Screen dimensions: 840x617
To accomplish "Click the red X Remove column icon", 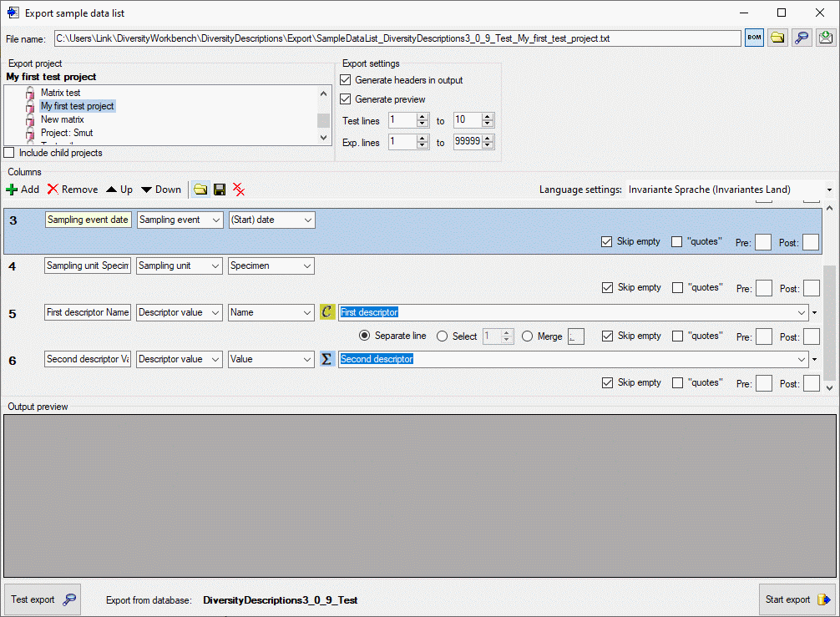I will (x=53, y=189).
